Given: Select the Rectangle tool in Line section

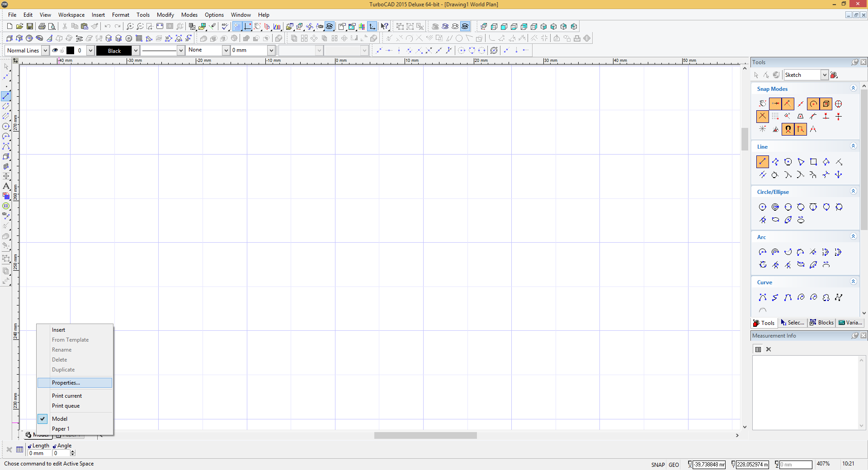Looking at the screenshot, I should 813,162.
